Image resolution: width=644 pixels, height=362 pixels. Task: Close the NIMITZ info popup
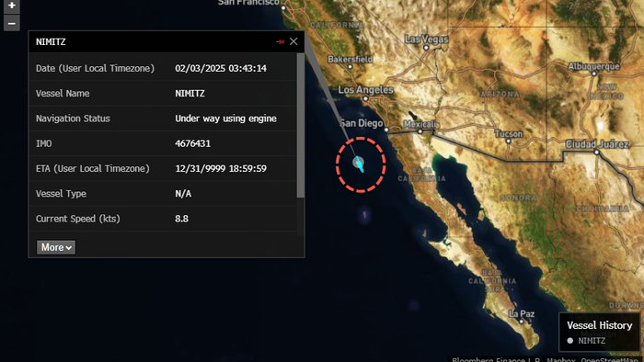tap(293, 41)
